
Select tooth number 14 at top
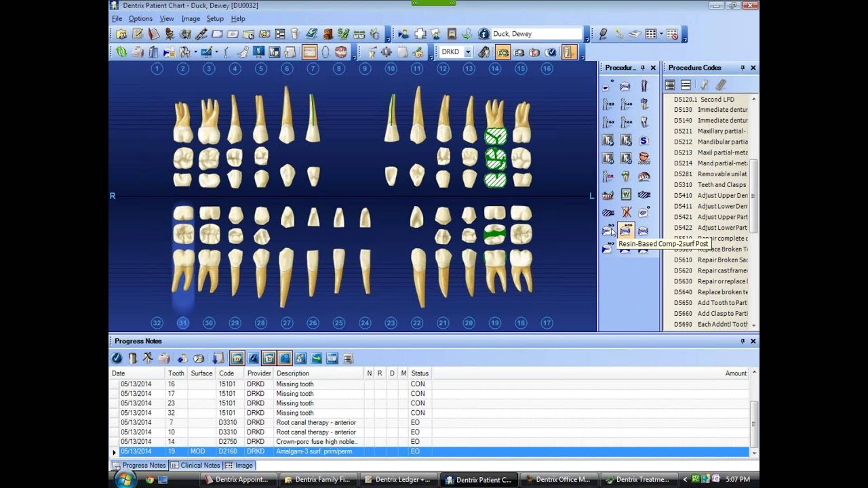(495, 68)
